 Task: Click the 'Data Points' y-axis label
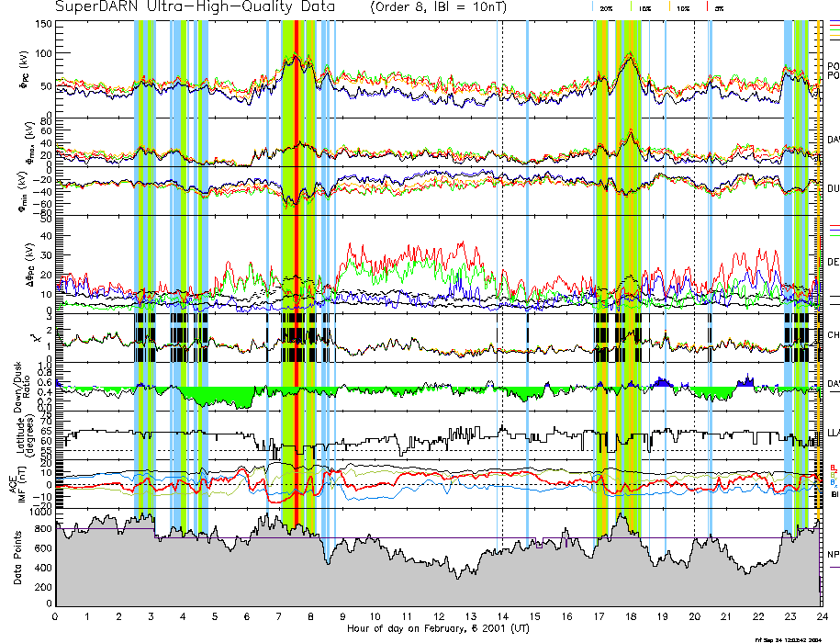pyautogui.click(x=17, y=558)
